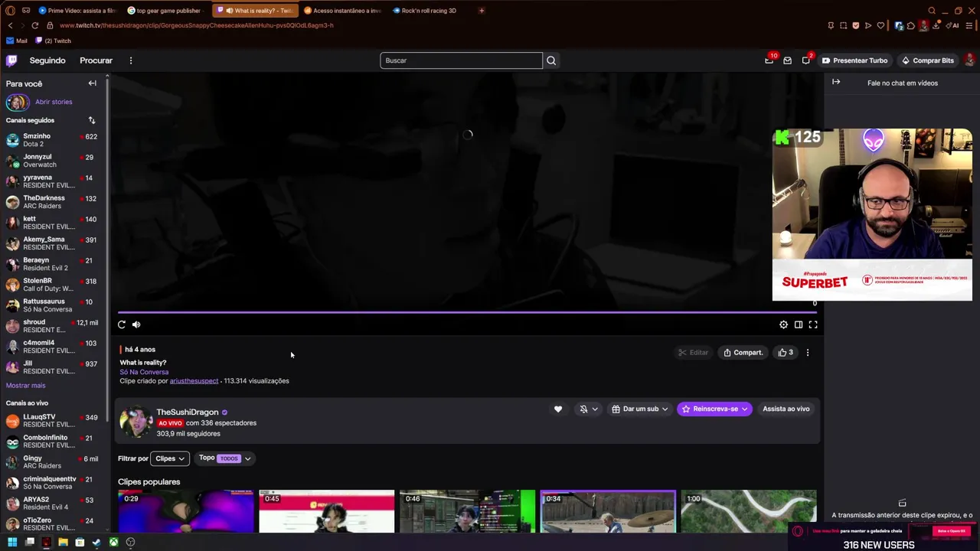Open Opera AI assistant icon
980x551 pixels.
coord(954,25)
